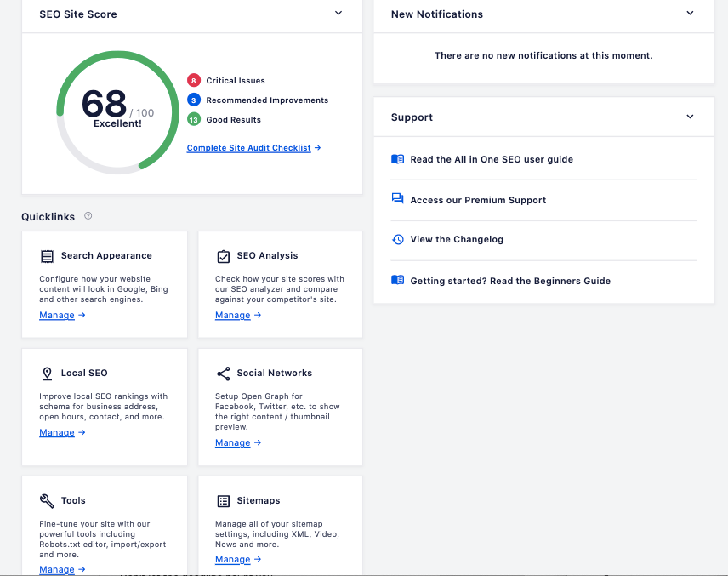Click the Premium Support chat icon
Screen dimensions: 728x576
pyautogui.click(x=397, y=199)
